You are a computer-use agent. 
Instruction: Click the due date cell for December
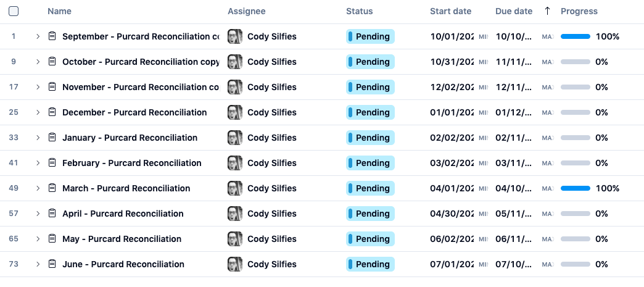(x=513, y=112)
